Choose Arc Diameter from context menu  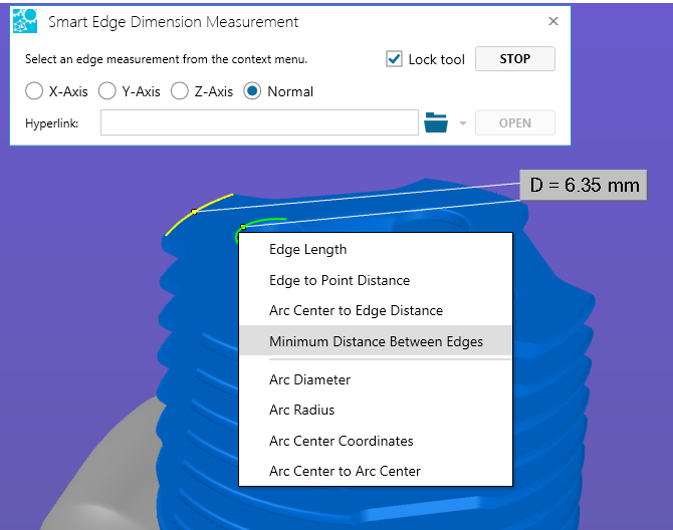point(376,379)
